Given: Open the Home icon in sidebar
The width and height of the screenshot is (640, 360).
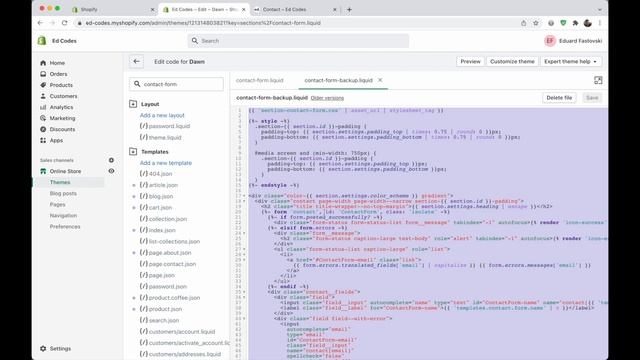Looking at the screenshot, I should [43, 63].
